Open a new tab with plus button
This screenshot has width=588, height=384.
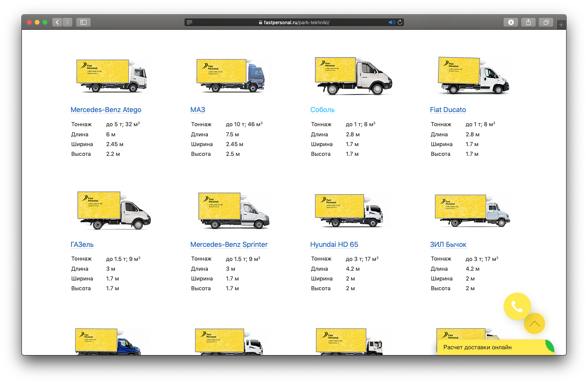click(x=561, y=25)
